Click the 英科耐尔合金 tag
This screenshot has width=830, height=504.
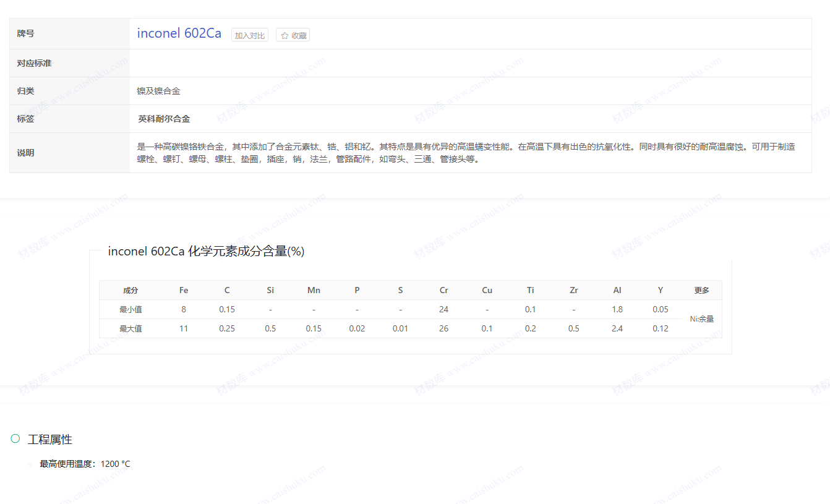tap(164, 119)
